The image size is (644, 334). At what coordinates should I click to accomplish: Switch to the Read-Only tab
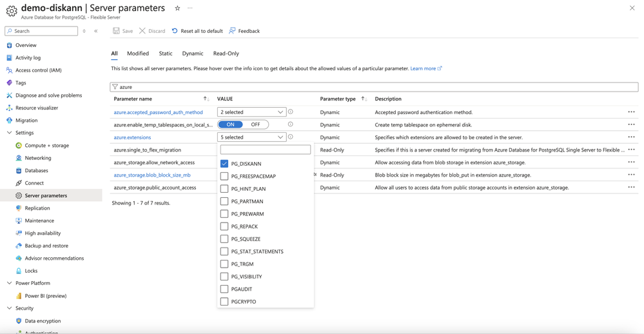click(226, 54)
